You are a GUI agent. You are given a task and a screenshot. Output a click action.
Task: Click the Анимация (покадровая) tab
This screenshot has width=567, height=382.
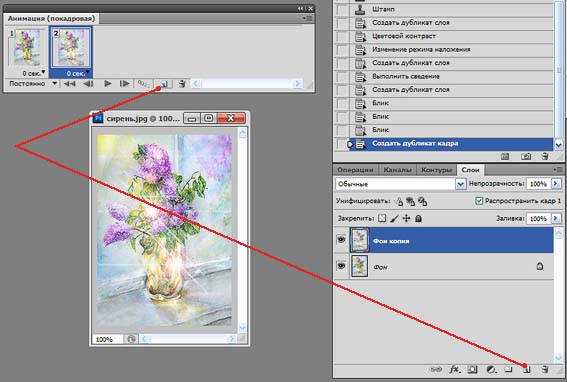pyautogui.click(x=51, y=18)
